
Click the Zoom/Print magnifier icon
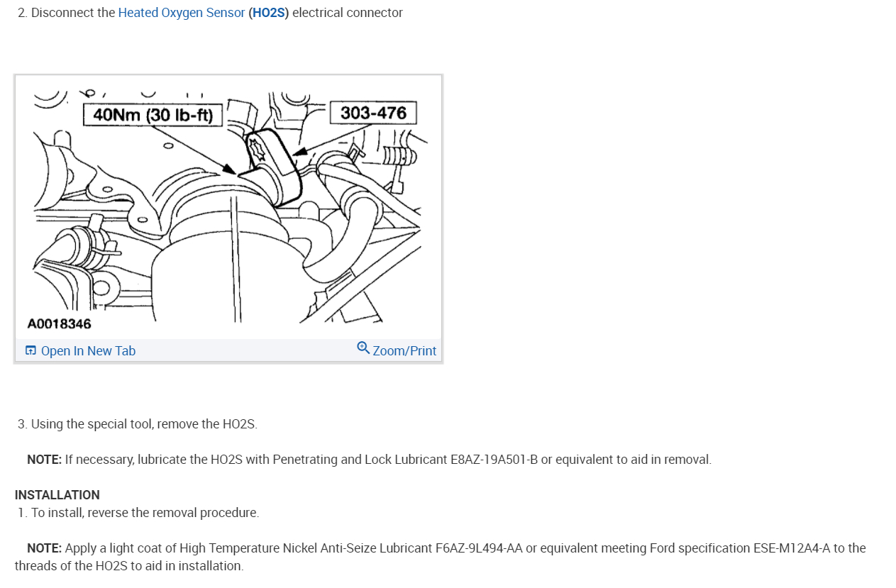click(363, 348)
